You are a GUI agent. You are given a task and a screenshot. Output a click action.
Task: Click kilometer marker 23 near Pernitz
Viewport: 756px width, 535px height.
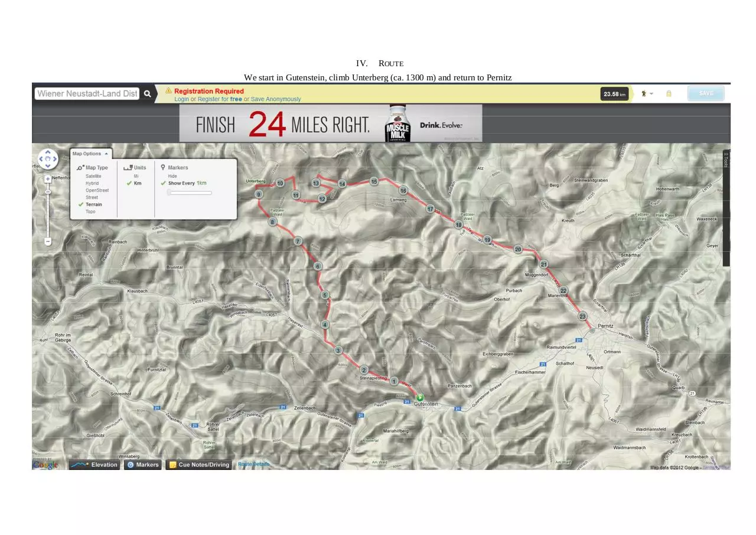582,316
